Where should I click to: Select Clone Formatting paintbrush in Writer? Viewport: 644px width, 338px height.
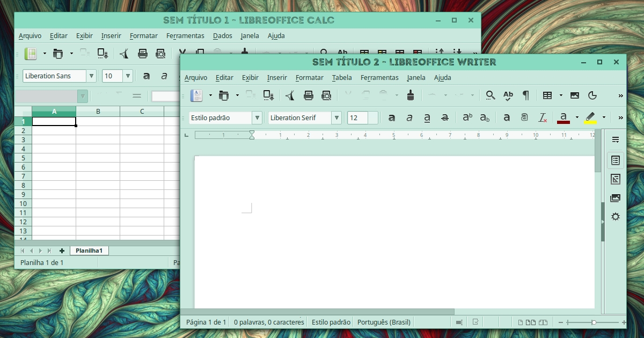coord(411,95)
